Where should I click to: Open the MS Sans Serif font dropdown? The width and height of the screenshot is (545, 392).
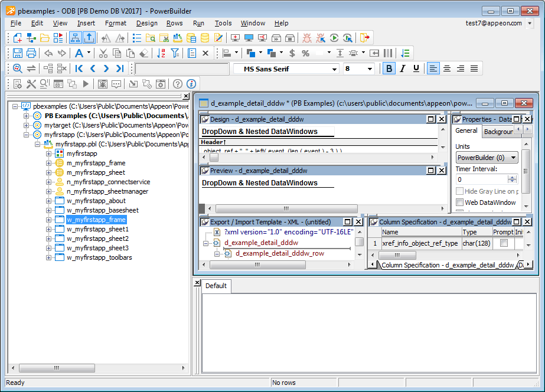335,69
